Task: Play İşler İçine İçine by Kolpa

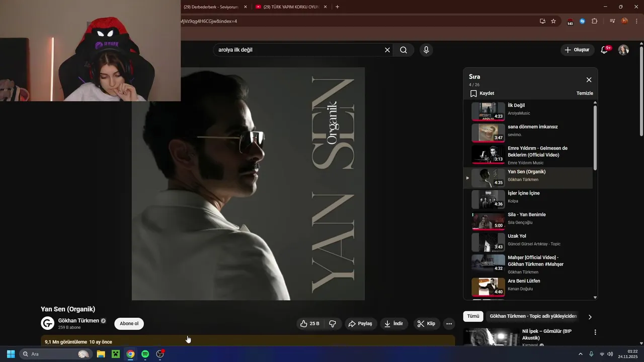Action: tap(528, 199)
